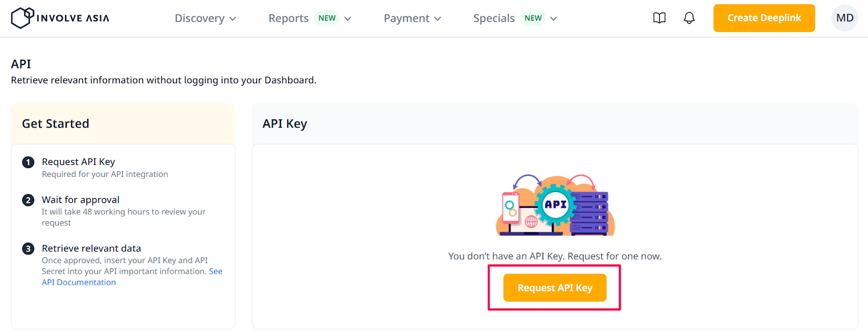The height and width of the screenshot is (331, 868).
Task: Open the book guide icon in header
Action: pyautogui.click(x=659, y=18)
